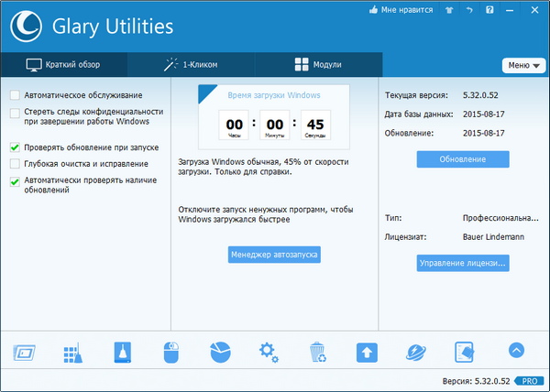Click the upward arrow update icon
550x392 pixels.
[367, 352]
